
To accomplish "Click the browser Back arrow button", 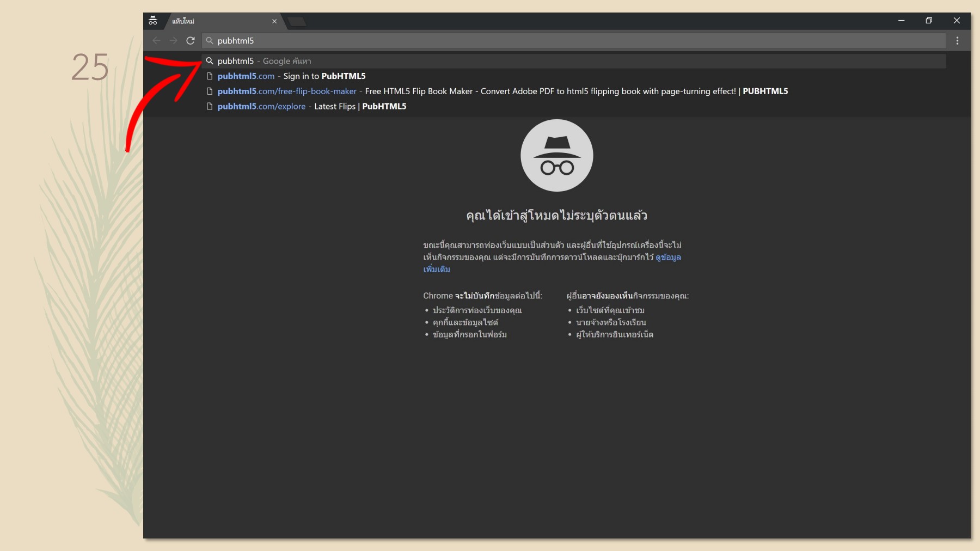I will point(156,41).
